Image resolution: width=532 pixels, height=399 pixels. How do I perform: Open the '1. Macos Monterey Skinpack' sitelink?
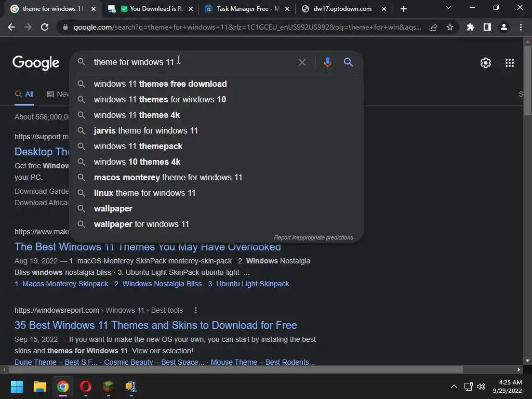(x=61, y=284)
